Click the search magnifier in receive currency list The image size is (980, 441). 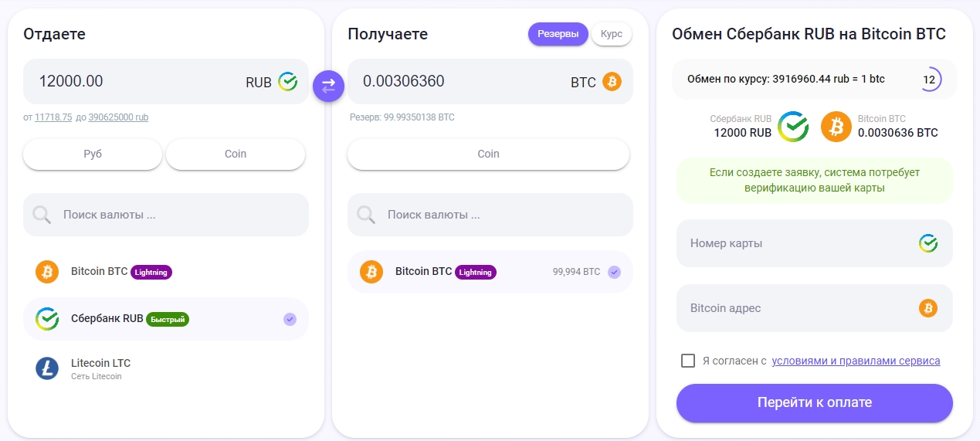click(x=367, y=215)
